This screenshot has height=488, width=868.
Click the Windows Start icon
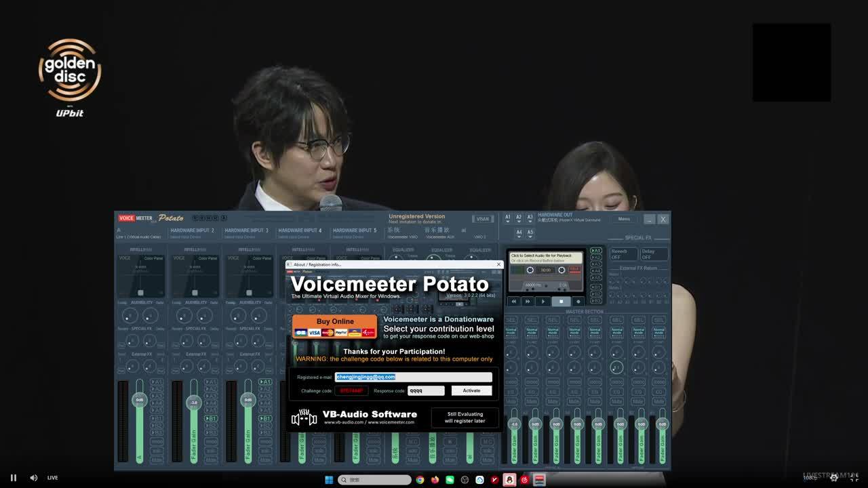tap(329, 480)
